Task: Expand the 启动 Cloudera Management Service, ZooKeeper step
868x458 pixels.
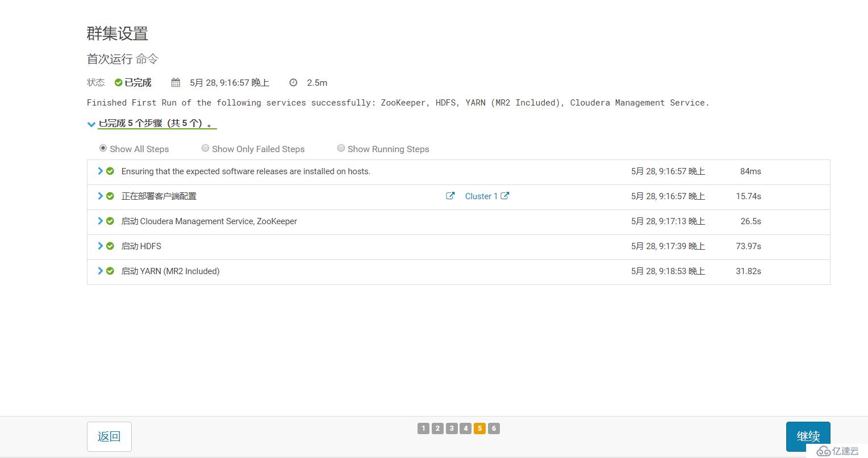Action: [100, 221]
